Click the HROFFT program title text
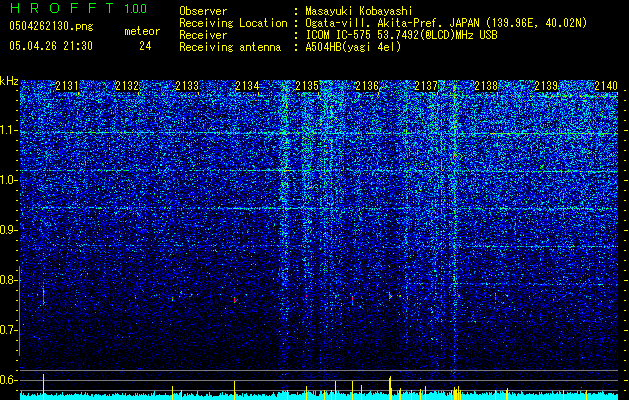629x400 pixels. tap(62, 8)
